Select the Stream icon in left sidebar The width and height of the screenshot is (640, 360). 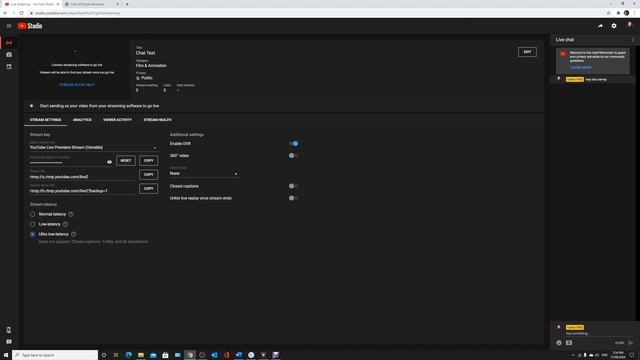coord(9,43)
